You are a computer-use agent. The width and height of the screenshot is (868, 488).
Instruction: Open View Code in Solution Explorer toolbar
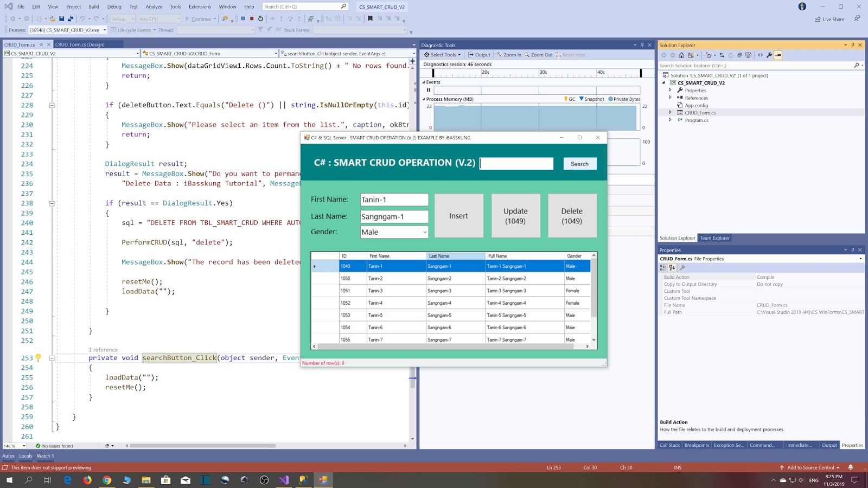(761, 55)
